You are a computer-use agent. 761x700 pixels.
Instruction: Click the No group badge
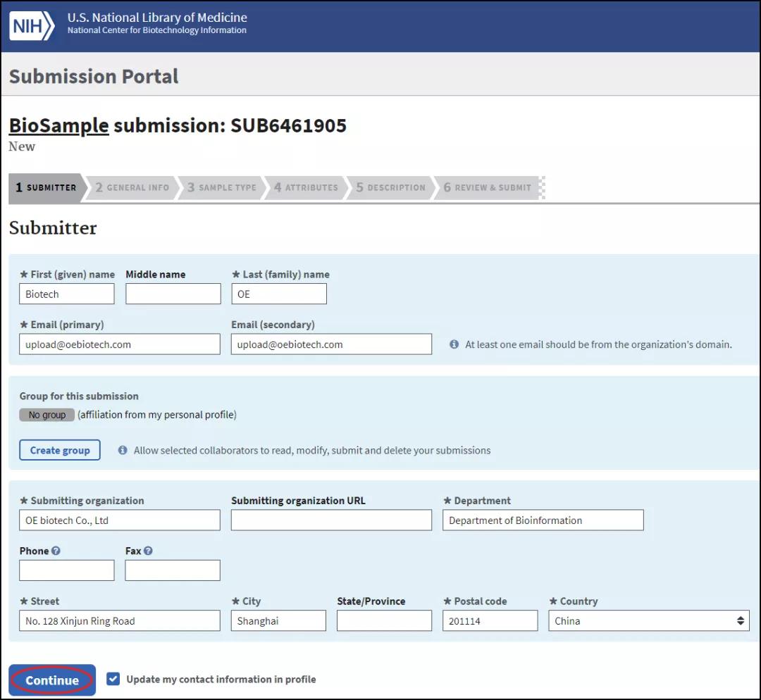(47, 415)
